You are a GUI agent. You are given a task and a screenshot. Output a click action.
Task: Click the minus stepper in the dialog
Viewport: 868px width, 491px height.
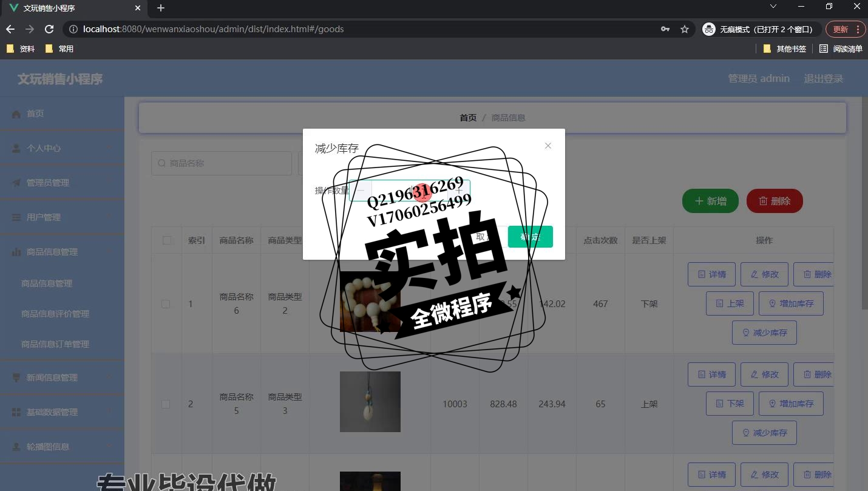361,191
